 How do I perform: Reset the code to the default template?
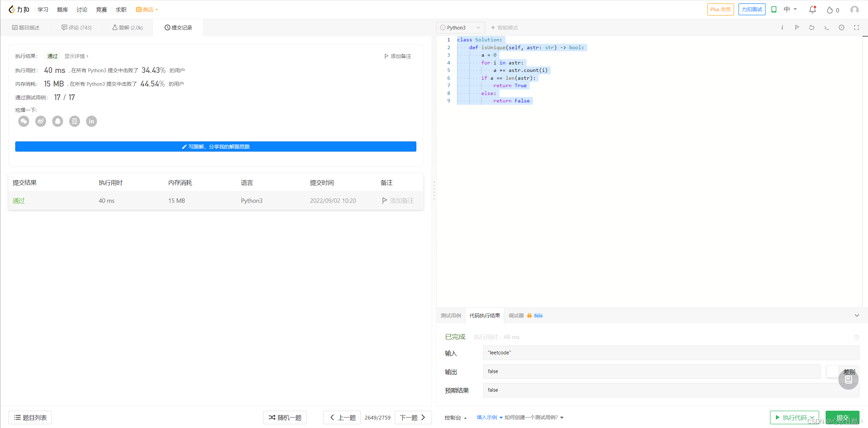click(x=811, y=27)
